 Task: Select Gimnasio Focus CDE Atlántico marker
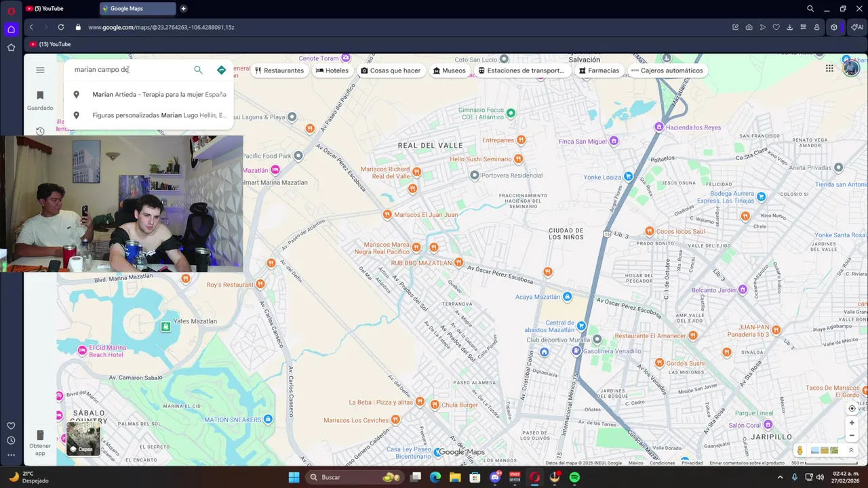click(511, 113)
